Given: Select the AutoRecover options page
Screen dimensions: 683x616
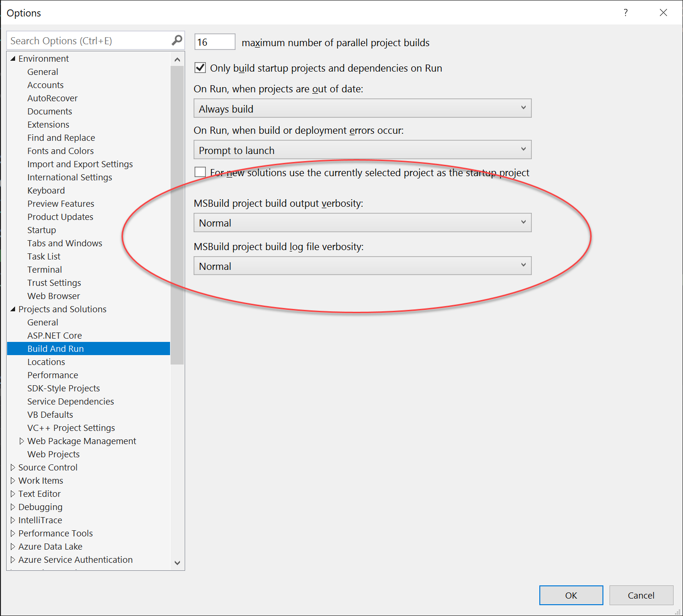Looking at the screenshot, I should [52, 98].
